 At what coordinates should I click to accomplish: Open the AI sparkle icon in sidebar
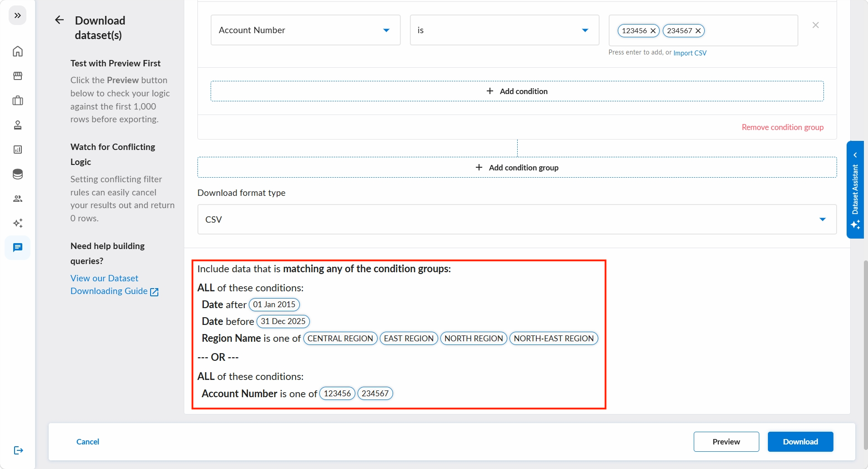(18, 223)
